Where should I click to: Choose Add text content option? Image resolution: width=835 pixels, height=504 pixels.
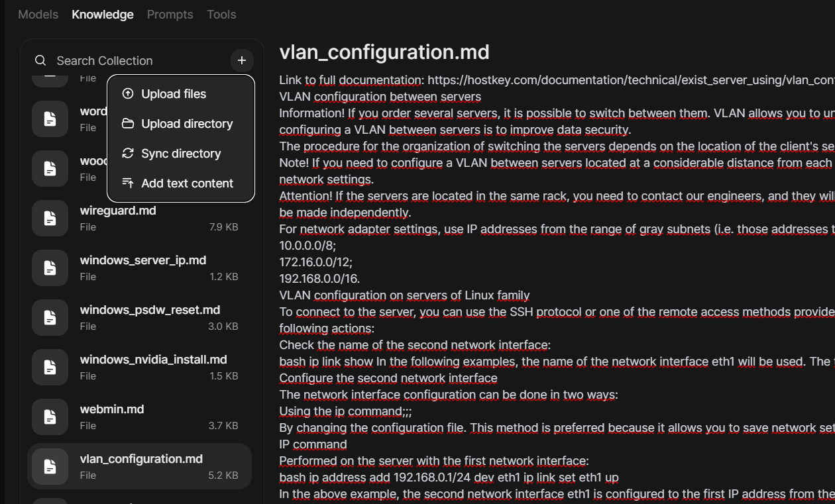click(187, 183)
